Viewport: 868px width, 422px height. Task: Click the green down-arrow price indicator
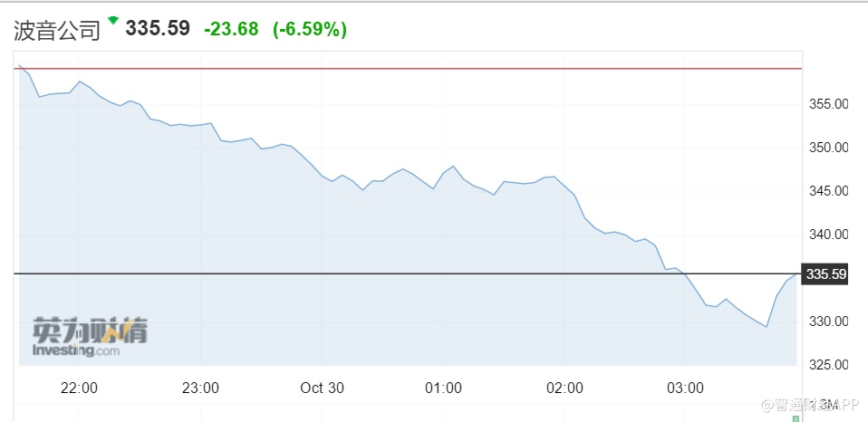113,20
